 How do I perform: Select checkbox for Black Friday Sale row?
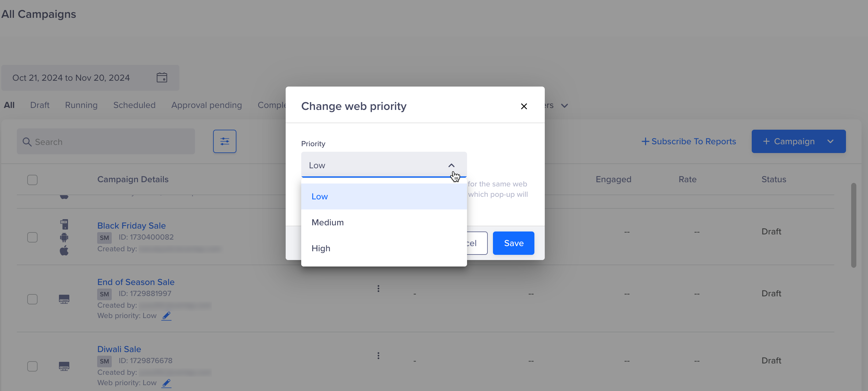tap(33, 237)
